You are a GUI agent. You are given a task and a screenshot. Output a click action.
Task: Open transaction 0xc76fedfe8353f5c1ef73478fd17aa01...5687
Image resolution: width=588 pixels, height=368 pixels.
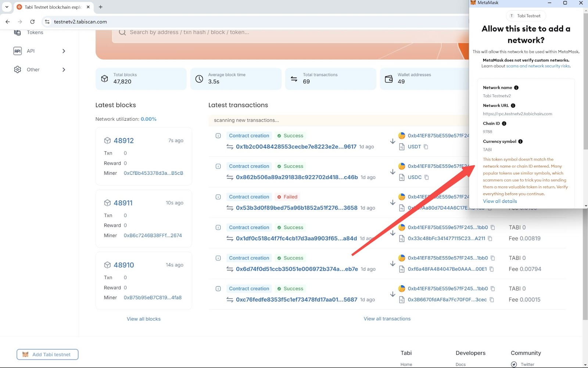click(x=297, y=300)
